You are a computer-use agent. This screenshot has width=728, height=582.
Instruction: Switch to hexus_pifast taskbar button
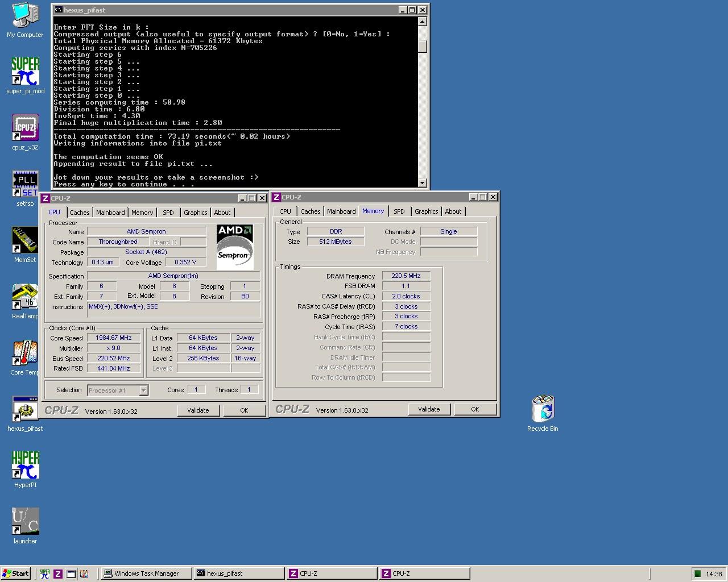239,573
